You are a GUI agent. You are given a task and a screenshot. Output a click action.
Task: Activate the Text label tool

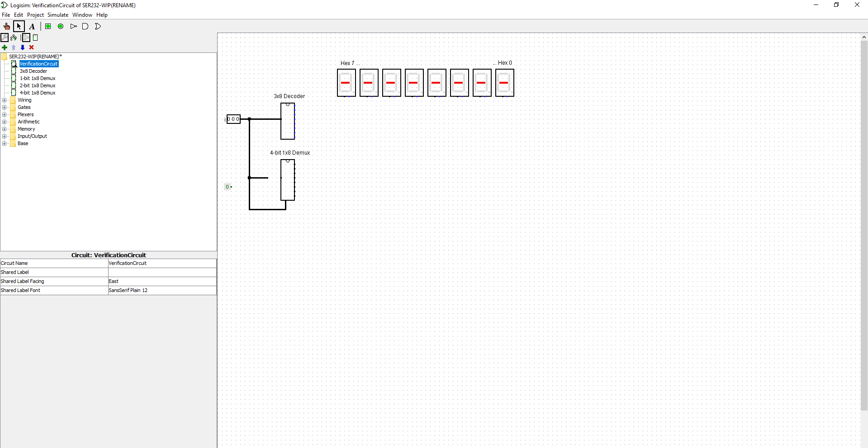[32, 26]
